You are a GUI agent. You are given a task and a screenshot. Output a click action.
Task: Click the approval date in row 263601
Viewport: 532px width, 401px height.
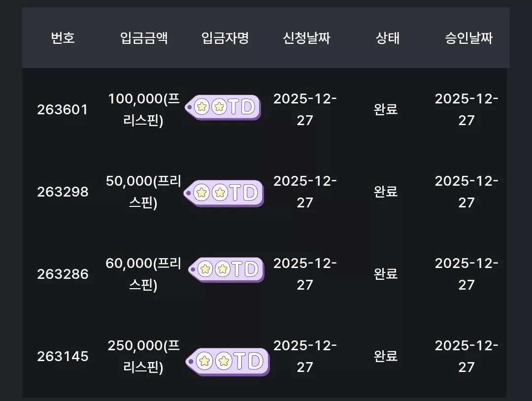click(466, 109)
